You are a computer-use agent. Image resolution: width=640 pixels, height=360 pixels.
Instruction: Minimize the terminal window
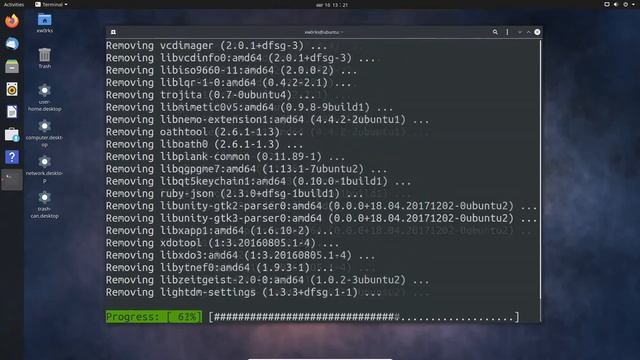click(x=520, y=32)
